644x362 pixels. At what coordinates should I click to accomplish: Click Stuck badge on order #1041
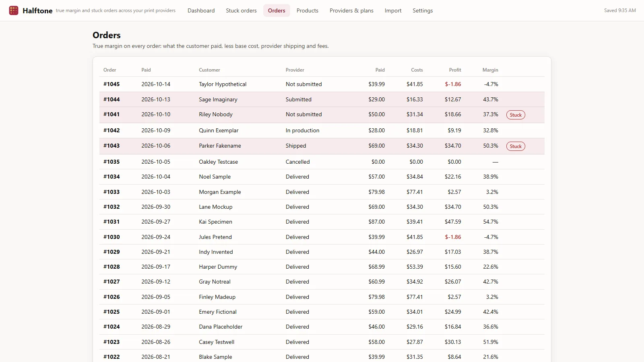pos(516,115)
